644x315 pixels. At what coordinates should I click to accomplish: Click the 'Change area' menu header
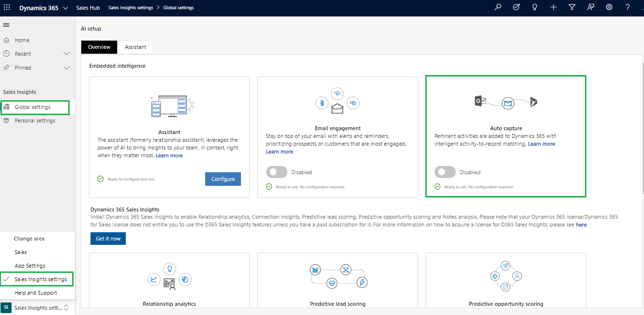click(29, 239)
